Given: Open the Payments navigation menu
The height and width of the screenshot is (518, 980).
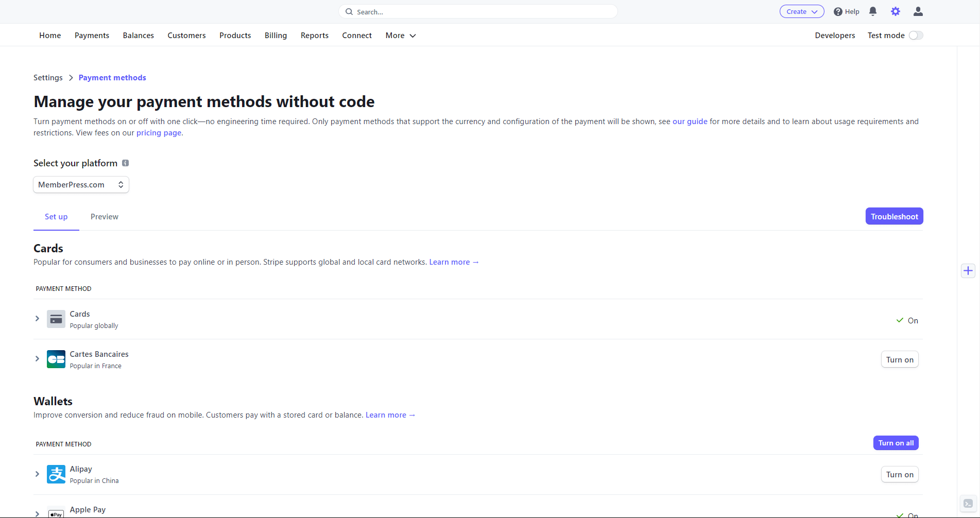Looking at the screenshot, I should pos(92,35).
